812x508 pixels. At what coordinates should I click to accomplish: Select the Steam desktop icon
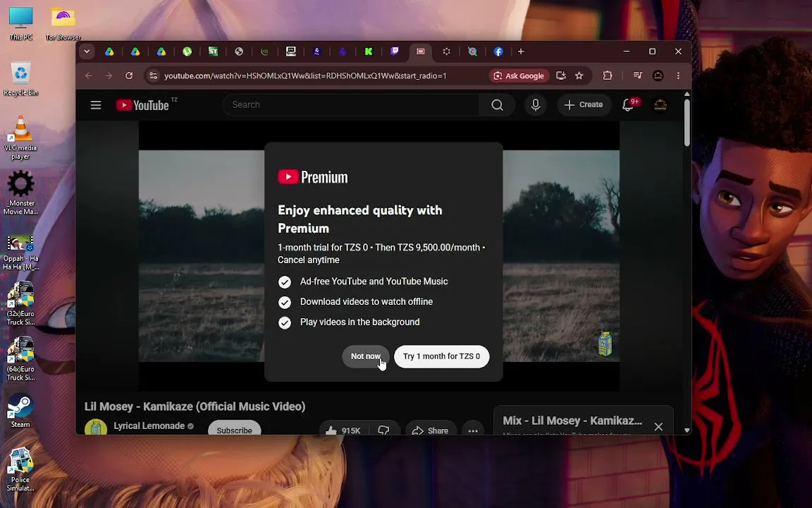tap(20, 411)
